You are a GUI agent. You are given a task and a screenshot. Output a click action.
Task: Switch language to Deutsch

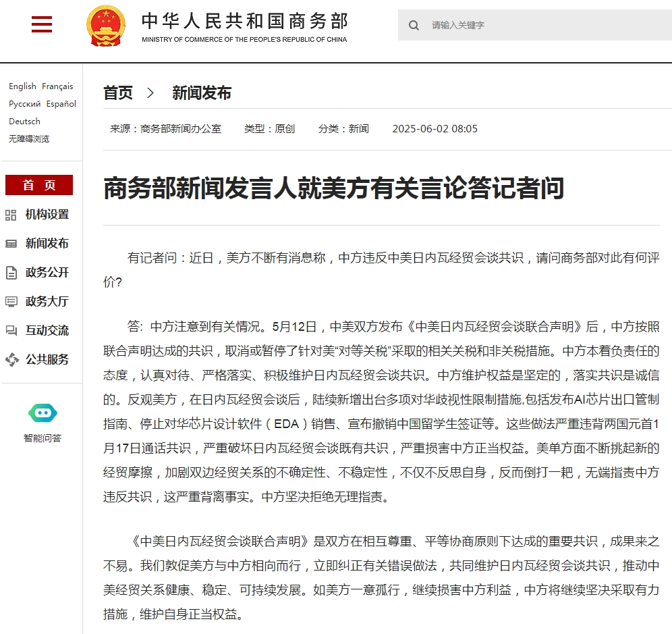[24, 122]
